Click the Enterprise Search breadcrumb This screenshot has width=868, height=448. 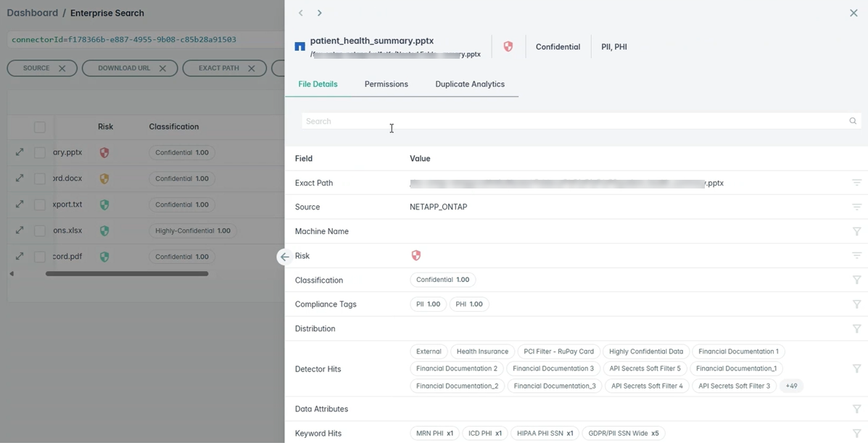coord(107,13)
